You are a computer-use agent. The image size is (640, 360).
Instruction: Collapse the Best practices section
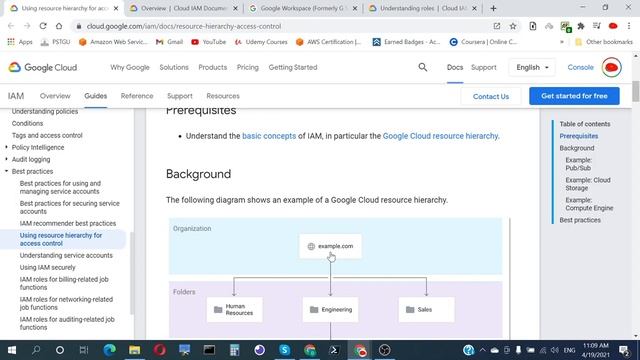click(x=7, y=171)
